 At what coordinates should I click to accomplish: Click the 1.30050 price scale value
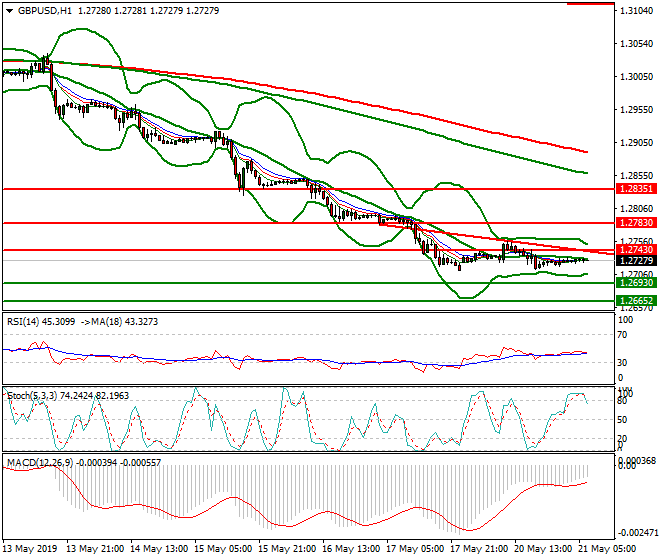[x=637, y=77]
